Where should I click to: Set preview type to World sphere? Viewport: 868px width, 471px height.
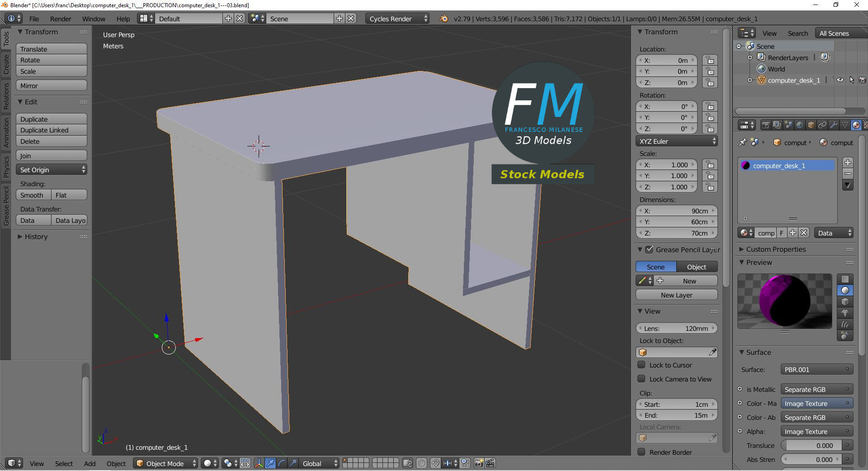click(x=845, y=335)
